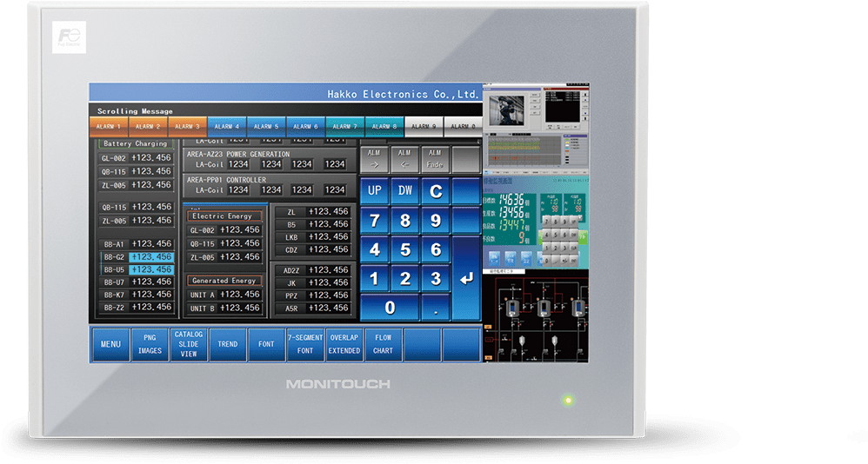Select BB-Z2 value row

137,308
